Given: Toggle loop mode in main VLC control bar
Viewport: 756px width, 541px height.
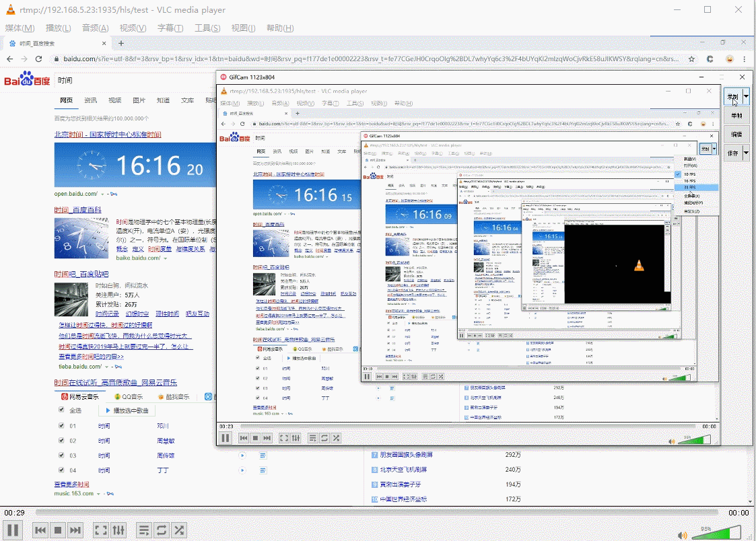Looking at the screenshot, I should point(162,530).
